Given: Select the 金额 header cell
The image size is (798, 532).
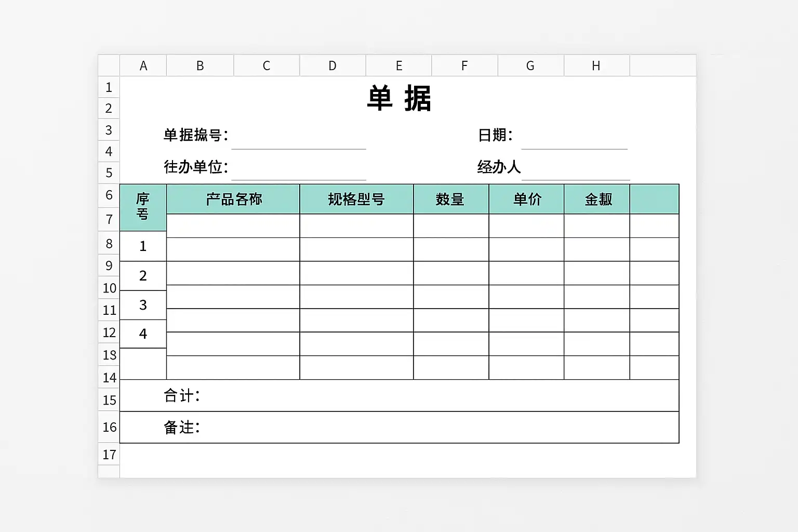Looking at the screenshot, I should tap(597, 199).
